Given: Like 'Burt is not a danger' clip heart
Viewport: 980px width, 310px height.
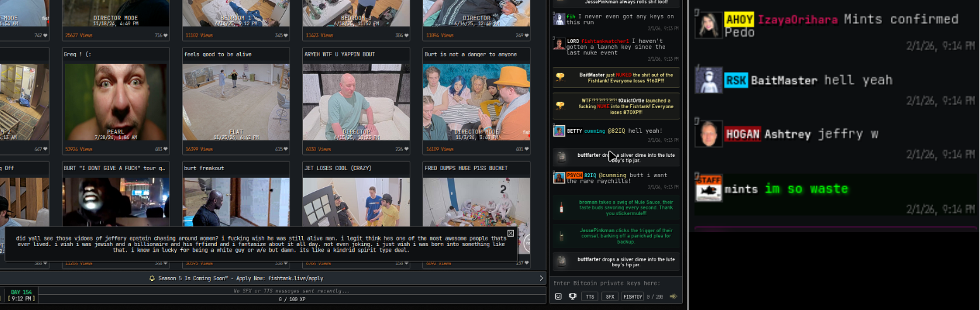Looking at the screenshot, I should point(527,149).
